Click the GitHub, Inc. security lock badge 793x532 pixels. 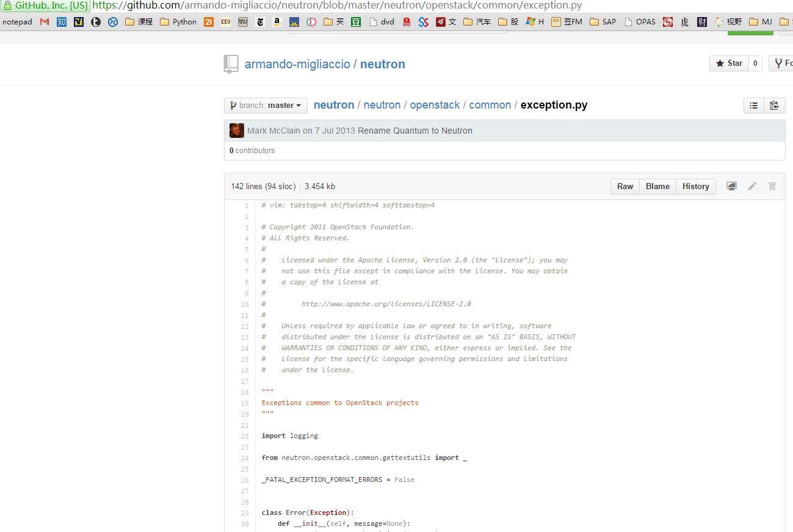coord(46,5)
